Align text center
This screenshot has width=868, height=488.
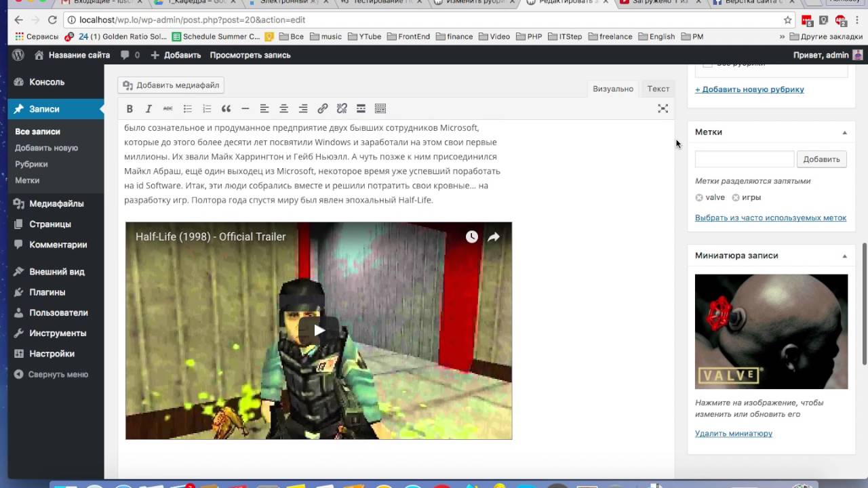(283, 108)
